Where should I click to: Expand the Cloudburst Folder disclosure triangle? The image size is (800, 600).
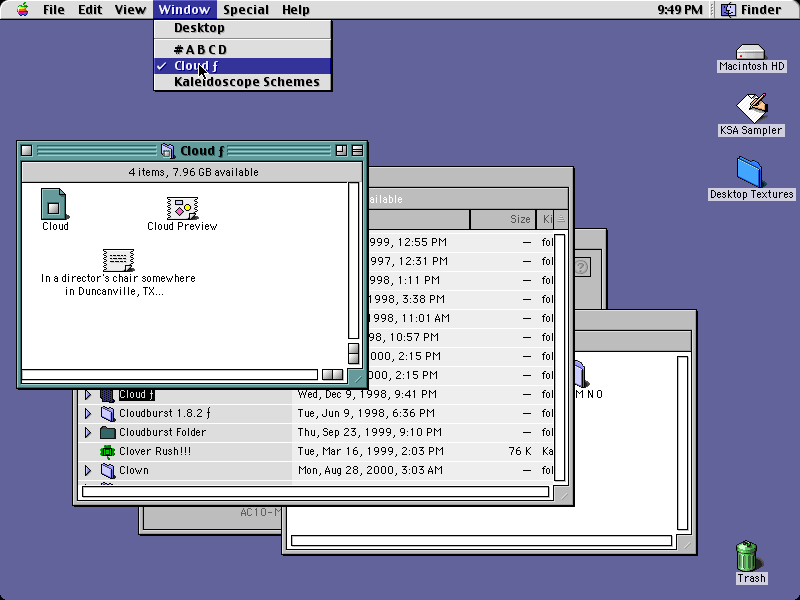88,433
